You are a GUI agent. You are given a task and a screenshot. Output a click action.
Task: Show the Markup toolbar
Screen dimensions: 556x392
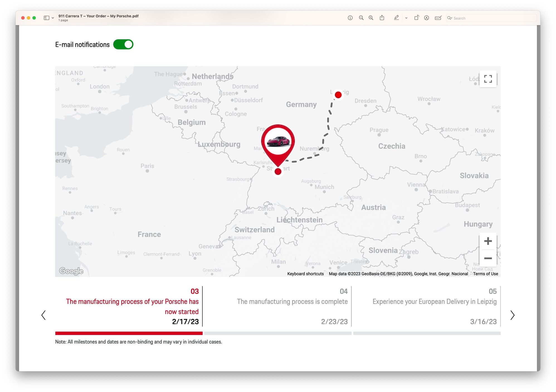426,18
